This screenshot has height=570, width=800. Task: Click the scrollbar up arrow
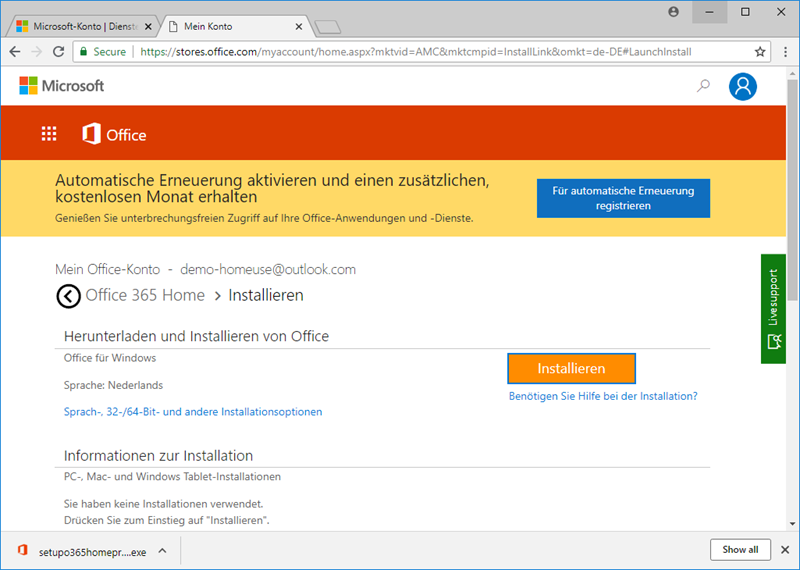[x=792, y=74]
